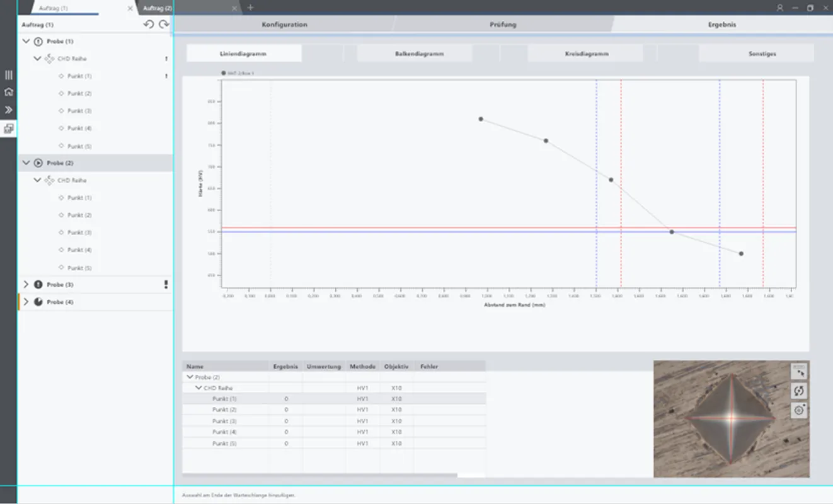Image resolution: width=833 pixels, height=504 pixels.
Task: Click the warning status icon of Probe (1)
Action: tap(38, 42)
